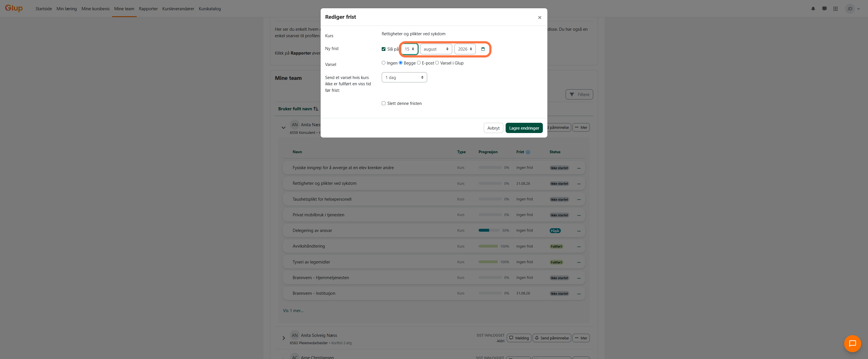
Task: Select the E-post notification radio button
Action: pos(418,63)
